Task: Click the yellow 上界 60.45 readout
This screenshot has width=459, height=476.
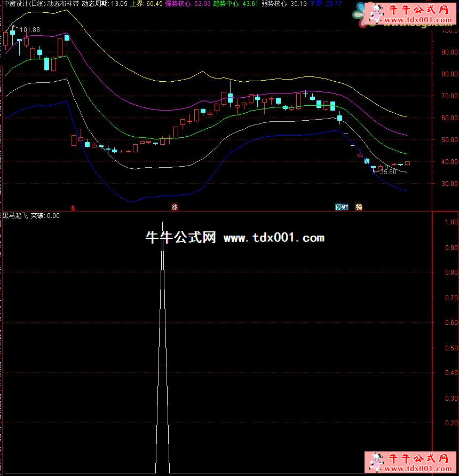Action: pos(146,4)
